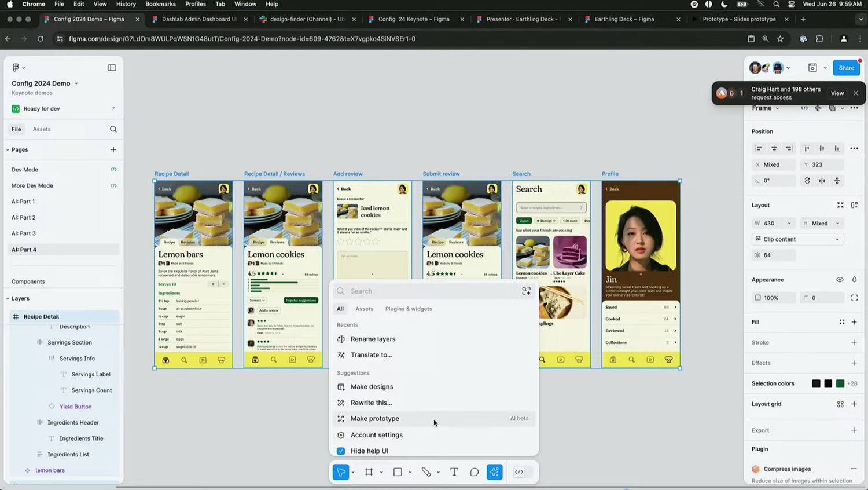
Task: Click View on access request notification
Action: [x=837, y=93]
